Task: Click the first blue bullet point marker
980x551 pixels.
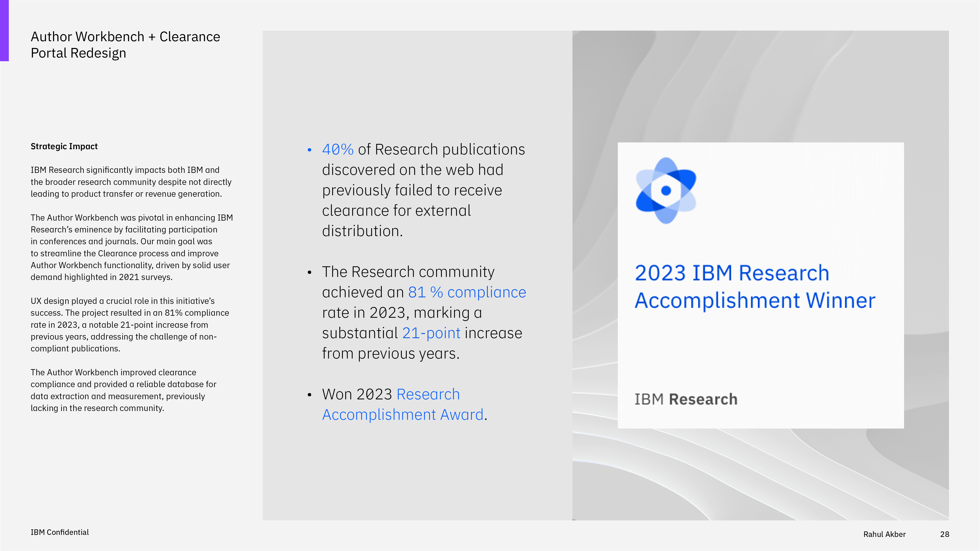Action: [x=309, y=150]
